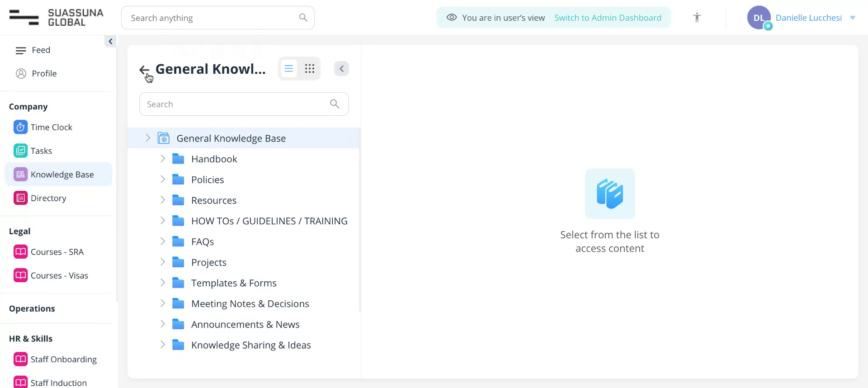868x388 pixels.
Task: Expand the FAQs folder chevron
Action: (163, 241)
